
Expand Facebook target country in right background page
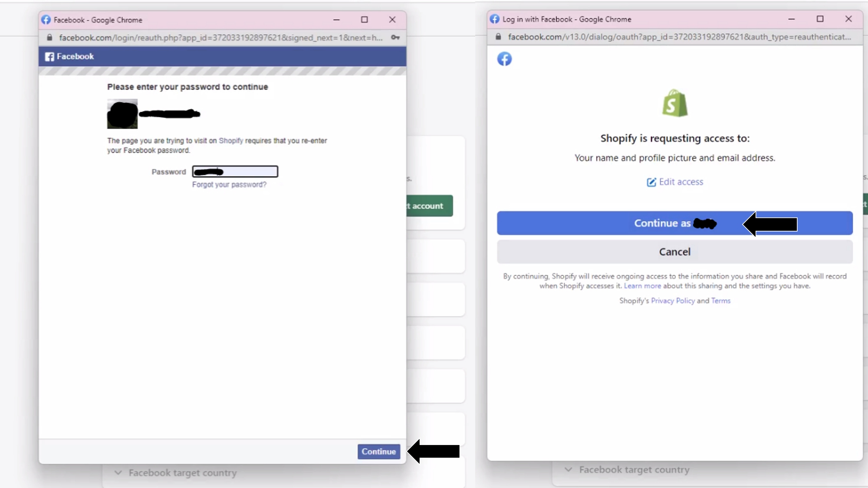click(627, 470)
